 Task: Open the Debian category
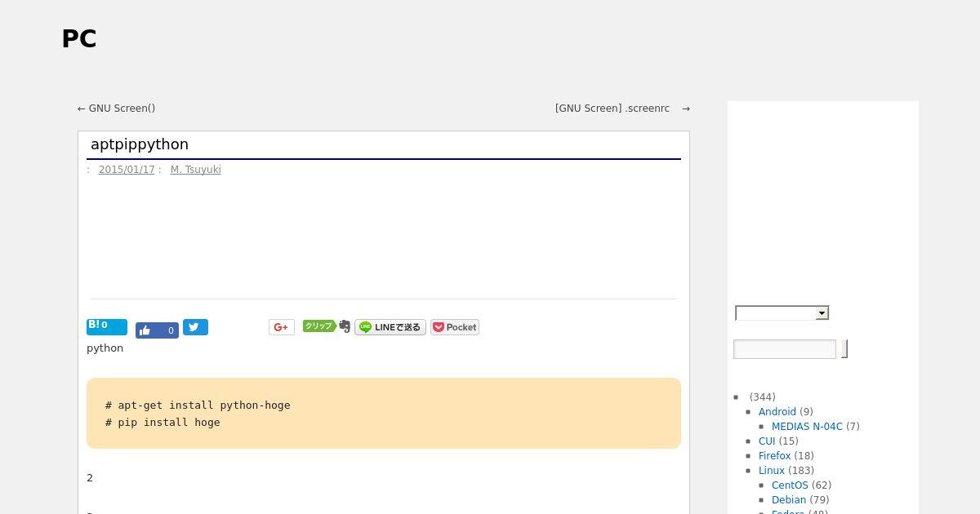[x=789, y=500]
